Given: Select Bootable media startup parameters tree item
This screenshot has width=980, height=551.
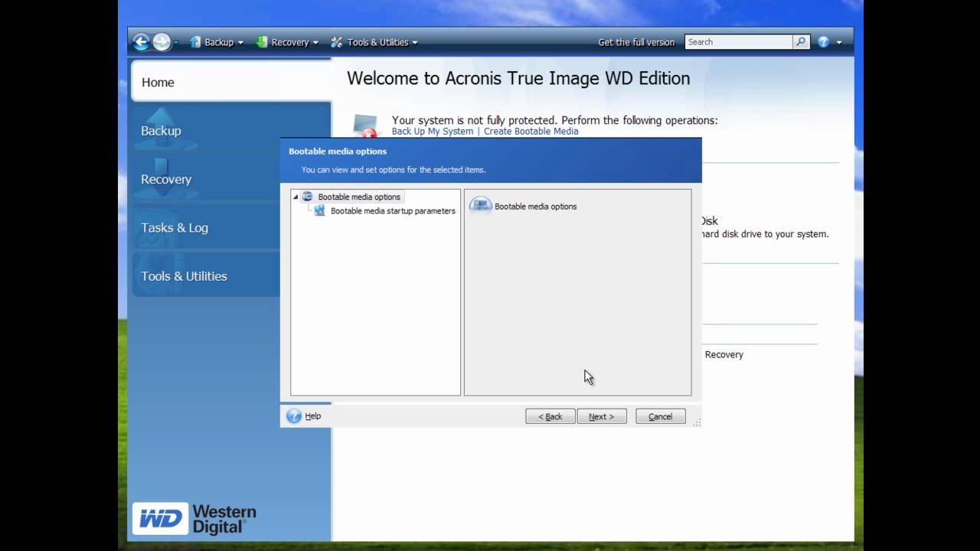Looking at the screenshot, I should [x=393, y=210].
